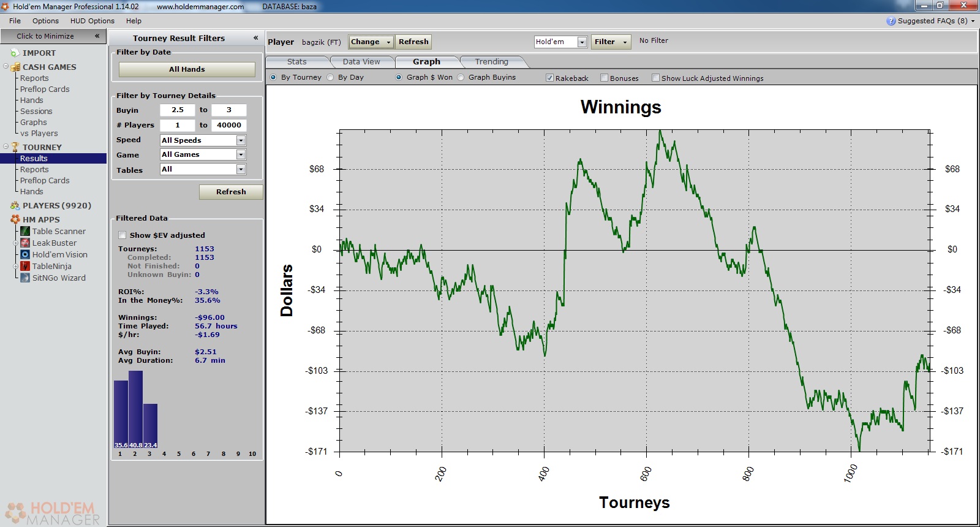
Task: Collapse the Tourney Result Filters panel
Action: pyautogui.click(x=255, y=38)
